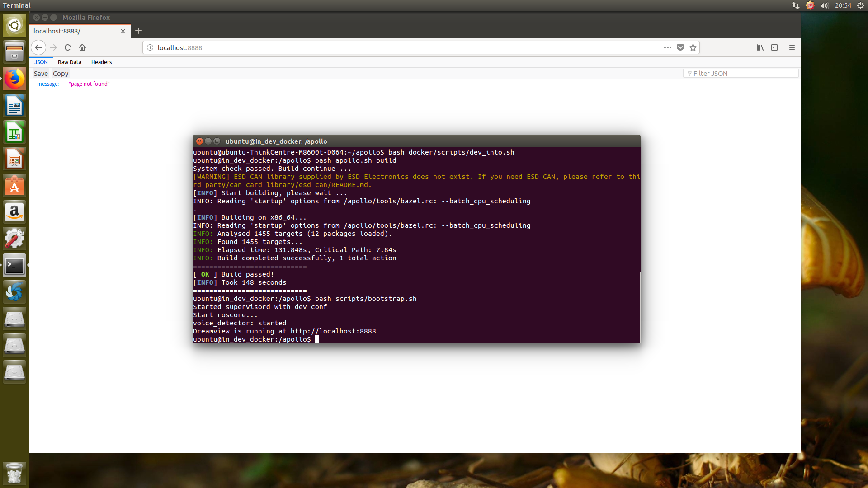Screen dimensions: 868x488
Task: Select the localhost:8888/ browser tab
Action: (80, 31)
